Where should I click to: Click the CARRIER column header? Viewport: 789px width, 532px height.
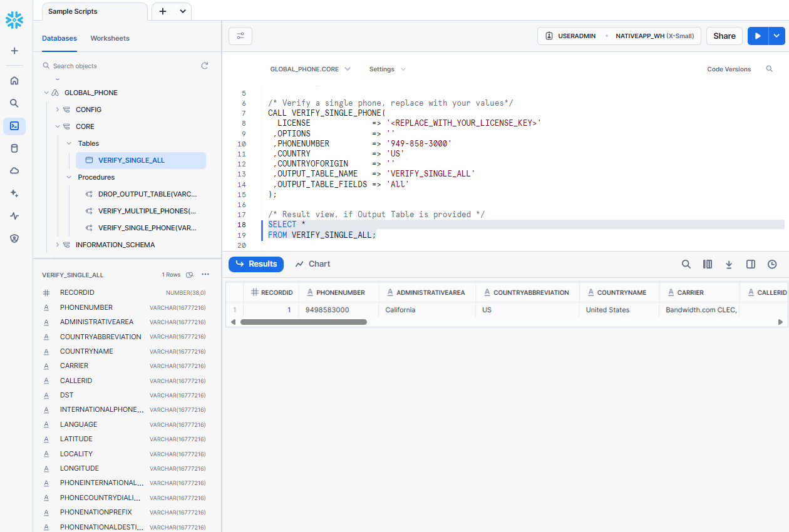click(x=699, y=292)
